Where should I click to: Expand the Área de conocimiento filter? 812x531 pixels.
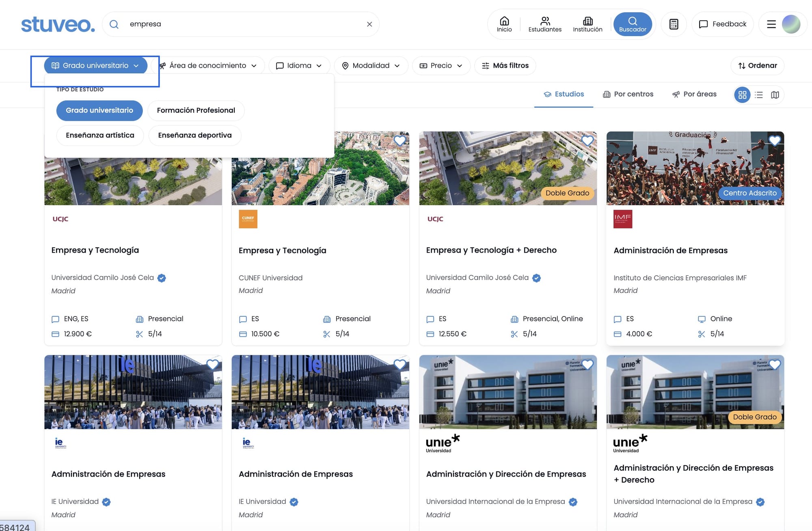(208, 66)
